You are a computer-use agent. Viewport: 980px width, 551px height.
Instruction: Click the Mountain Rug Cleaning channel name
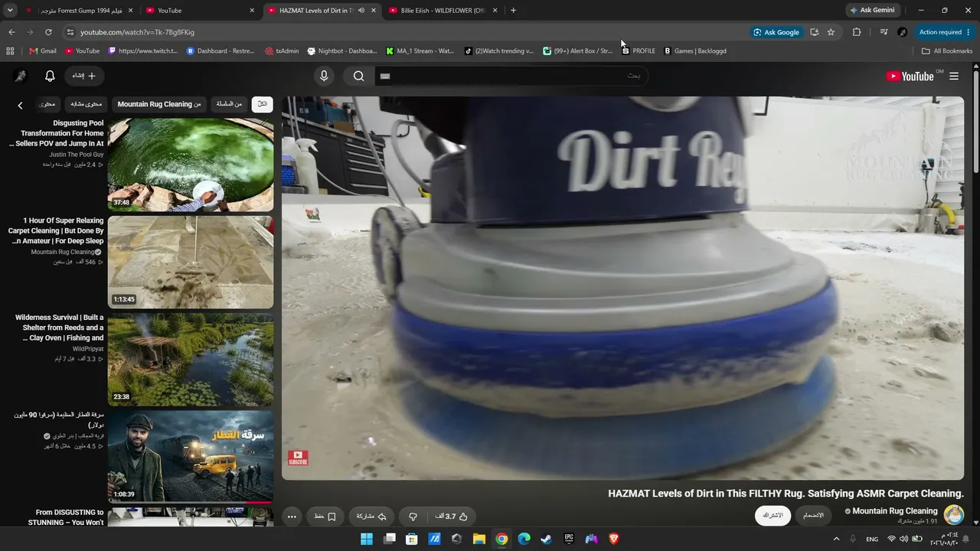tap(895, 510)
